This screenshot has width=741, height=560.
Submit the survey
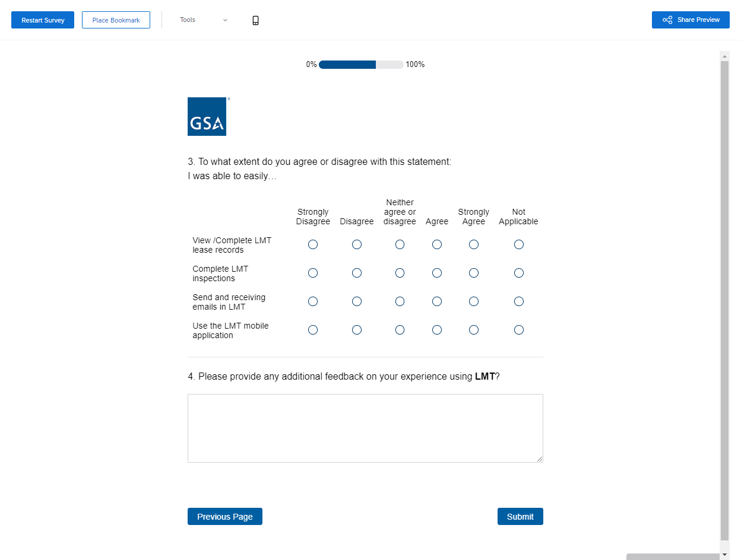coord(520,517)
